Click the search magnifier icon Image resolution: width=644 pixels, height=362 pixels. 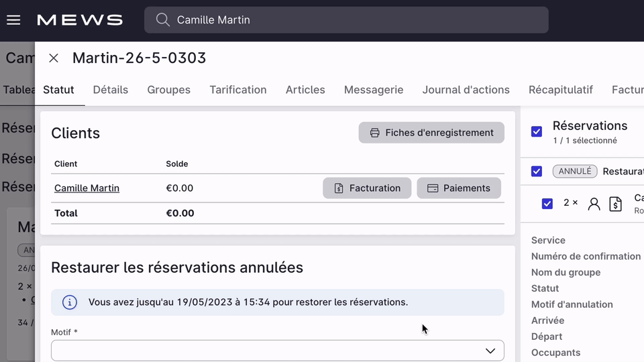pyautogui.click(x=162, y=20)
